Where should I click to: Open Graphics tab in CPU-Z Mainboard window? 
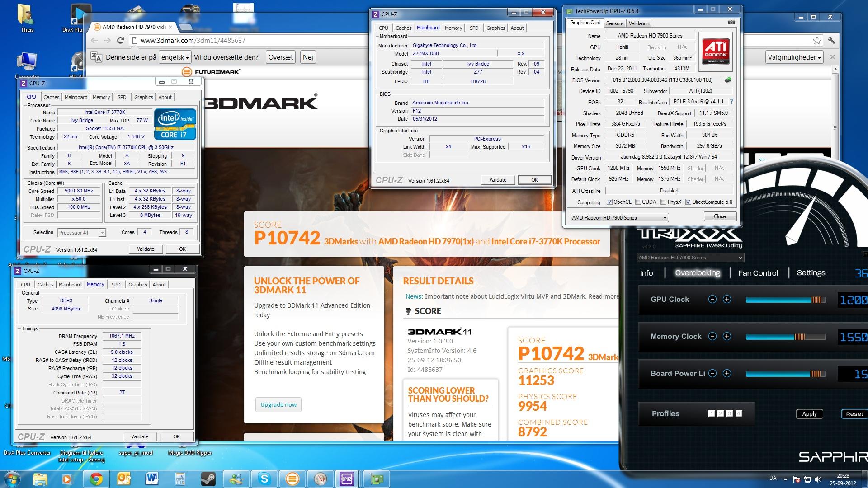495,28
